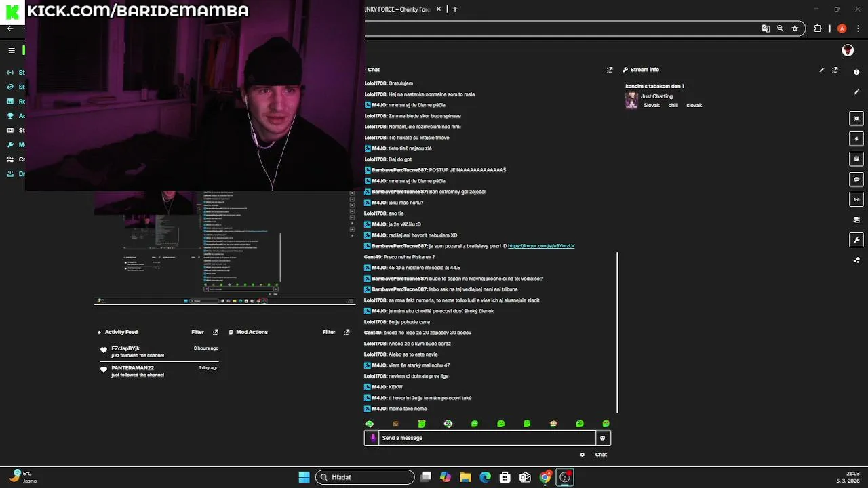
Task: Open File Explorer from taskbar
Action: 465,477
